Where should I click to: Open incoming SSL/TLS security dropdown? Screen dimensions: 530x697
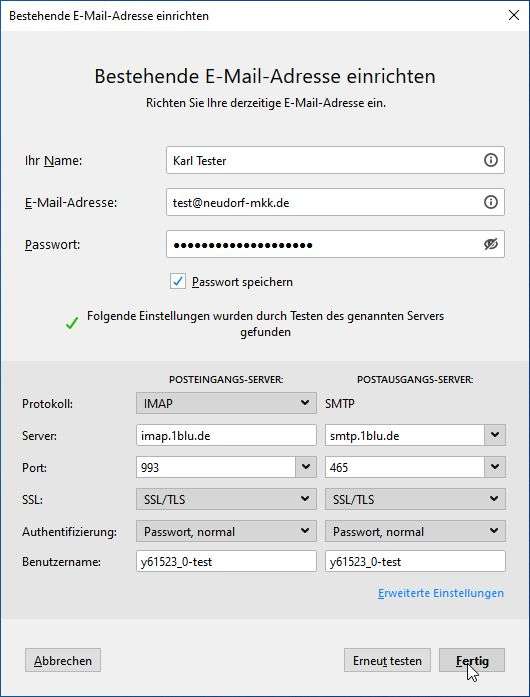pos(226,499)
